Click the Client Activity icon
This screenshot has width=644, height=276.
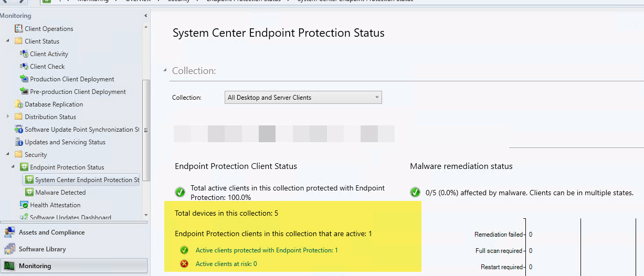[24, 54]
